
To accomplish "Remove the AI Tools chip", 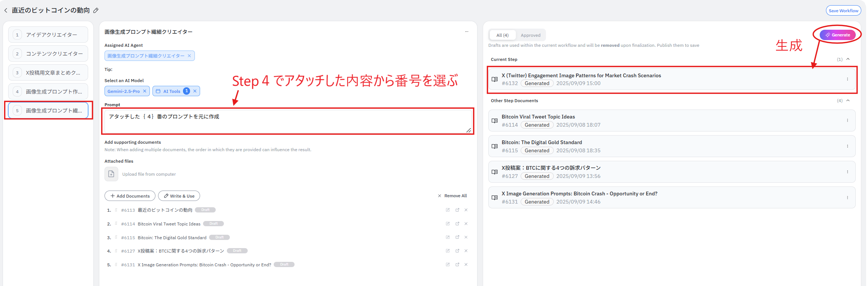I will click(195, 91).
